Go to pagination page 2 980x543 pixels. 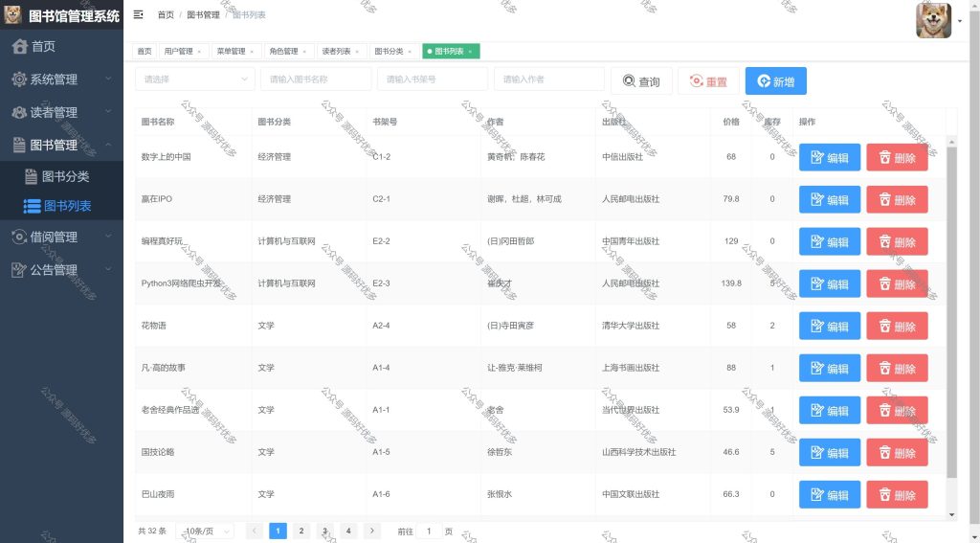[x=301, y=532]
